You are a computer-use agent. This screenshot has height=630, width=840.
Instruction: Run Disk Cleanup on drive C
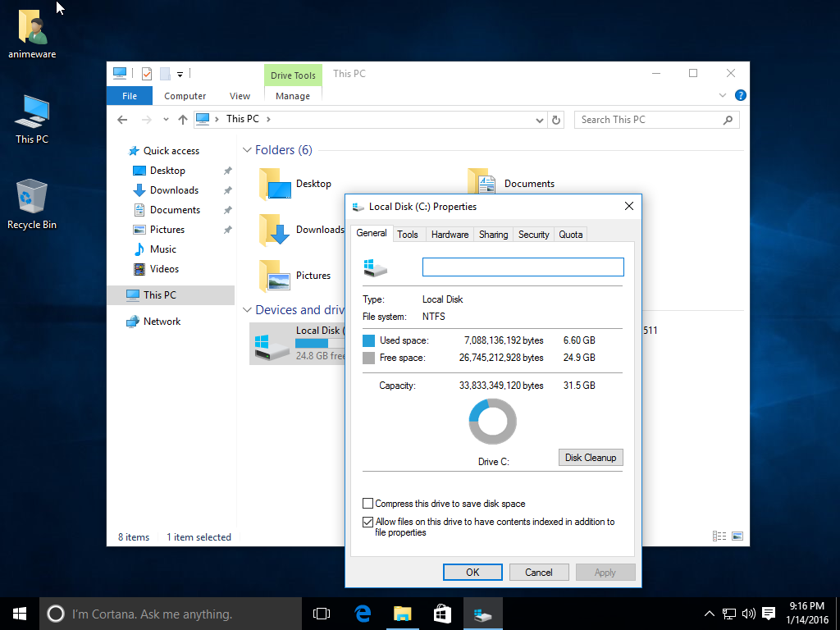(x=591, y=457)
